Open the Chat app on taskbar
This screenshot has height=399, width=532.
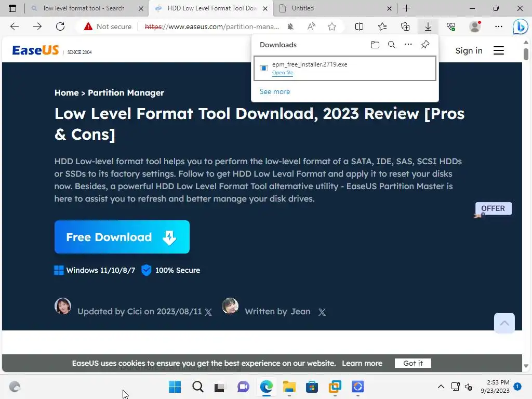click(x=243, y=387)
